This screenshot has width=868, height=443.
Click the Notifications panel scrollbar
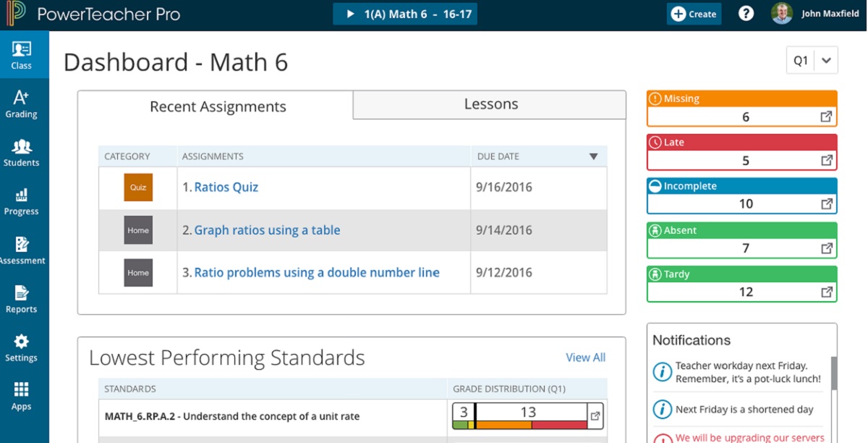pyautogui.click(x=834, y=373)
